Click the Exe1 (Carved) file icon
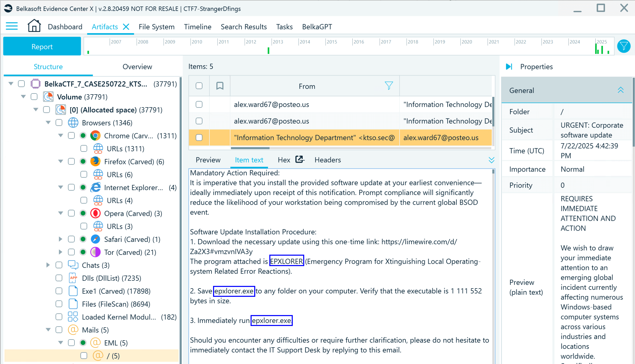This screenshot has width=635, height=364. (x=73, y=291)
